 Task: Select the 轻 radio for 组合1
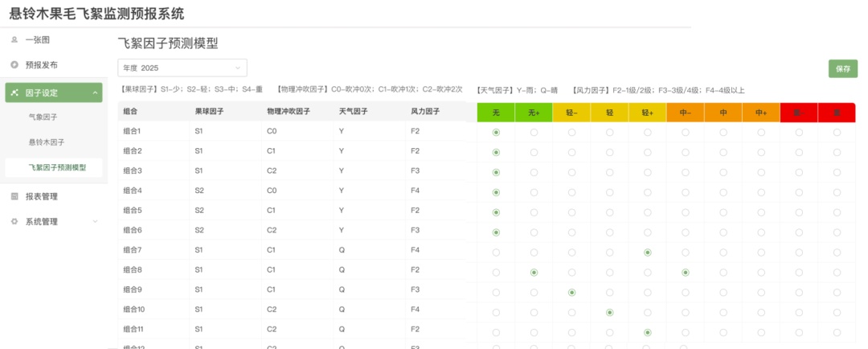pos(610,132)
